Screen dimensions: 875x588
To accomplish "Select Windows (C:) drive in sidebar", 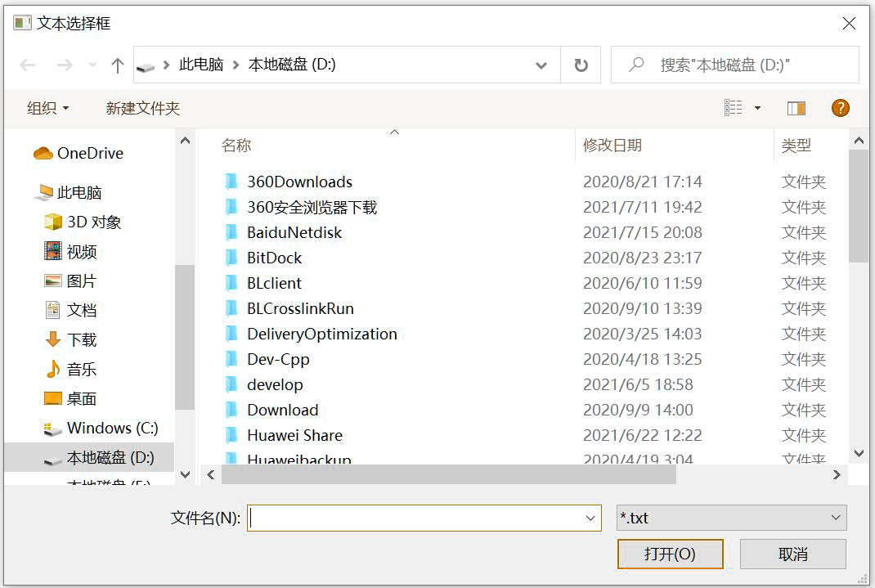I will 101,428.
